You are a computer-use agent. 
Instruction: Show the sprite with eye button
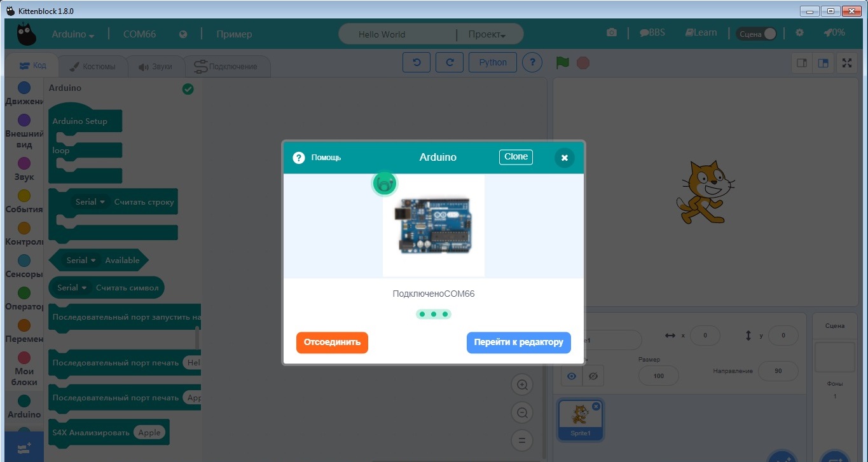(572, 376)
